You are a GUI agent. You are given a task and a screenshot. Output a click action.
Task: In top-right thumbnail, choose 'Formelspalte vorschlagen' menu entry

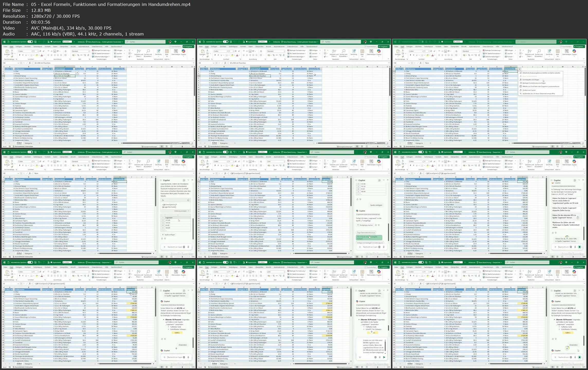coord(530,80)
